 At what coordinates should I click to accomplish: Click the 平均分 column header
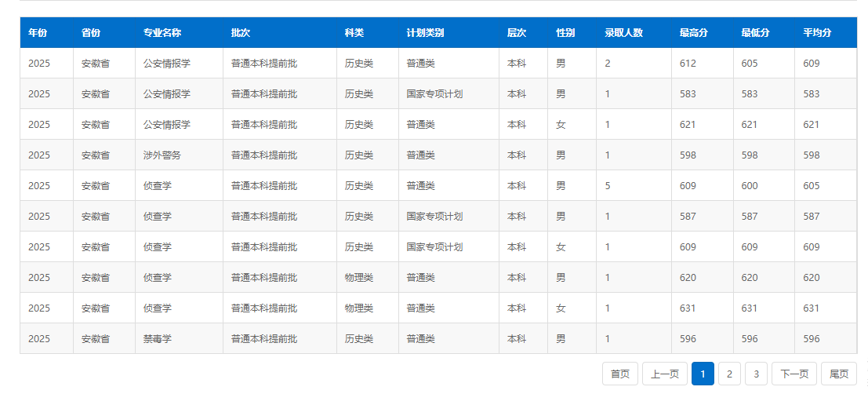coord(817,33)
